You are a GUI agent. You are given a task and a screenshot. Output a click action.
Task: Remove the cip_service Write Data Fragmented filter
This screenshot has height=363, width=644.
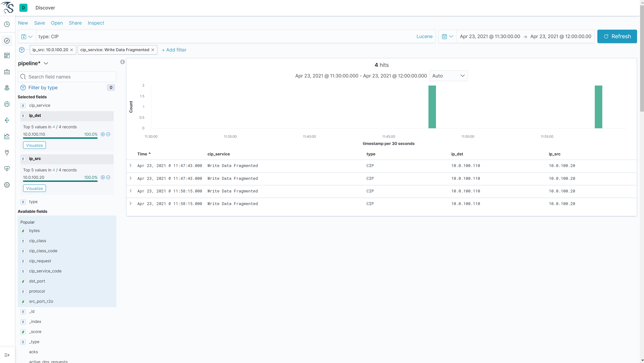pyautogui.click(x=153, y=50)
